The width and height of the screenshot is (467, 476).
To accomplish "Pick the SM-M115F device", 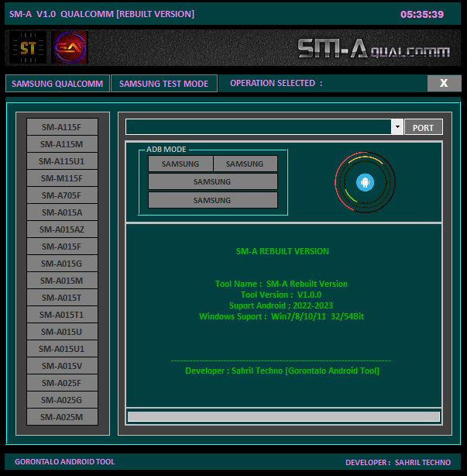I will pos(62,178).
